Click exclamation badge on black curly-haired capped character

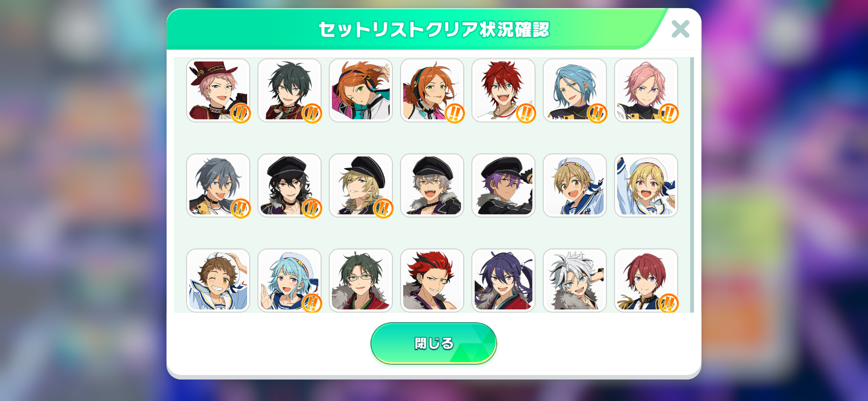coord(312,208)
